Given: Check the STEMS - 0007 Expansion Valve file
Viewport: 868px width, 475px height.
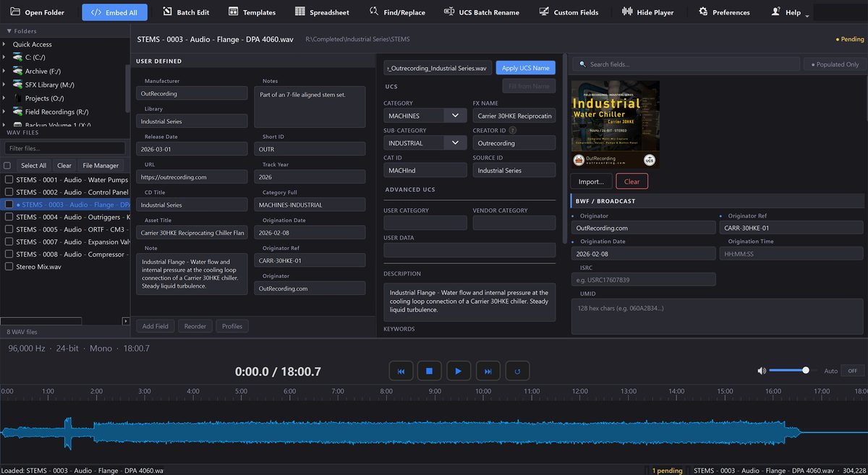Looking at the screenshot, I should (9, 241).
